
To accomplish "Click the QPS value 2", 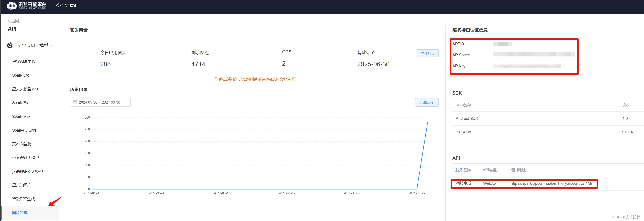I will (x=284, y=64).
